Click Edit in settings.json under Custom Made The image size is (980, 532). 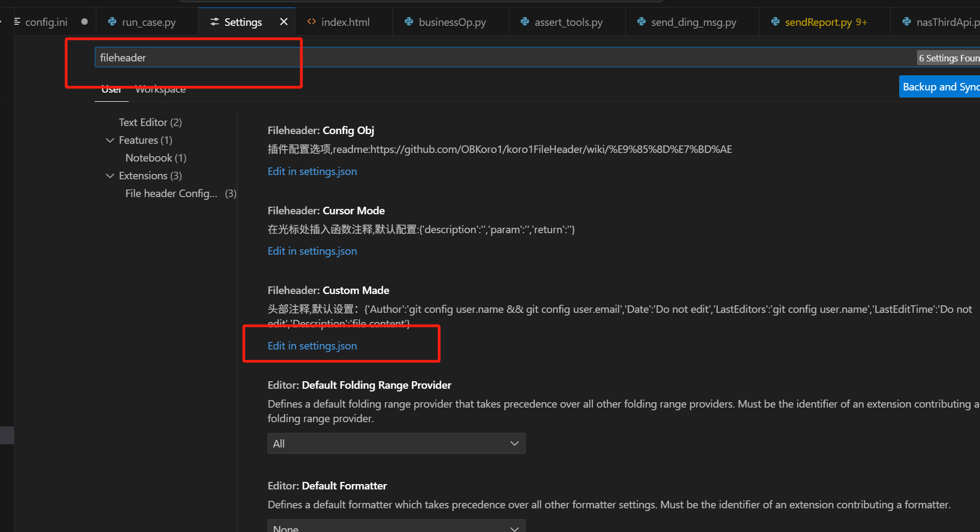coord(312,346)
